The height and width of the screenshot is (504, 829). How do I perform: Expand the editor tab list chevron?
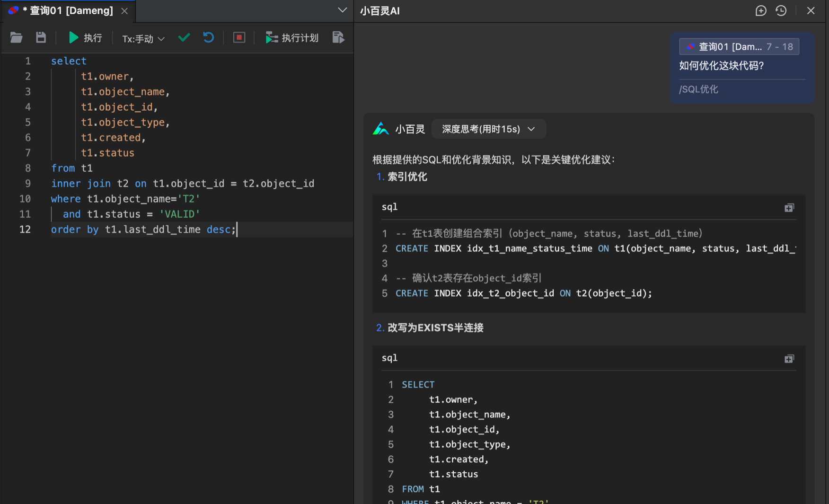(x=342, y=10)
